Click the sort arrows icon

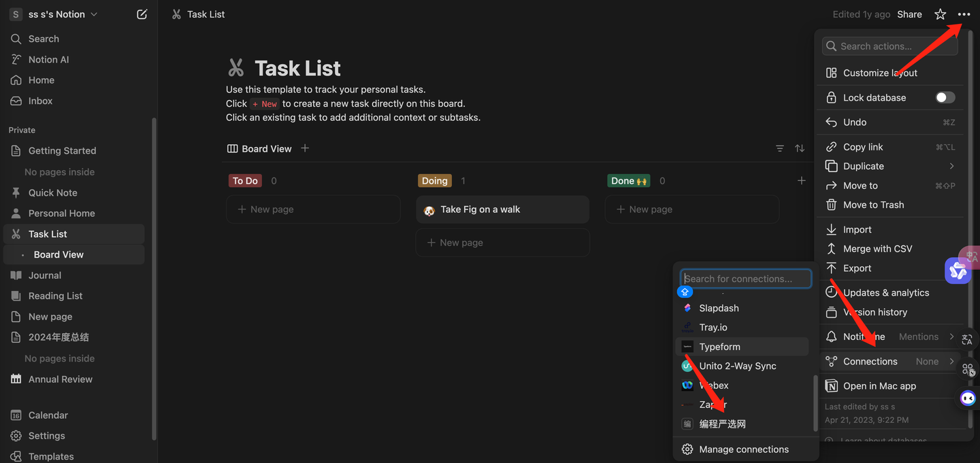(800, 148)
